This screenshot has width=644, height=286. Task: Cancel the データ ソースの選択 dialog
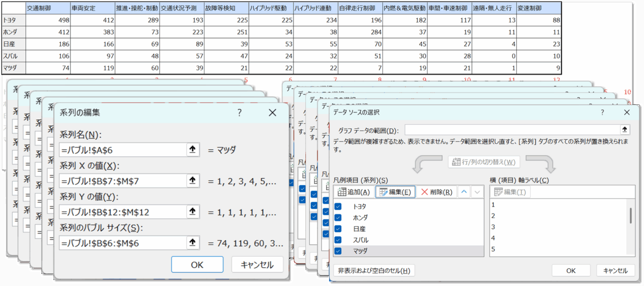pos(615,270)
